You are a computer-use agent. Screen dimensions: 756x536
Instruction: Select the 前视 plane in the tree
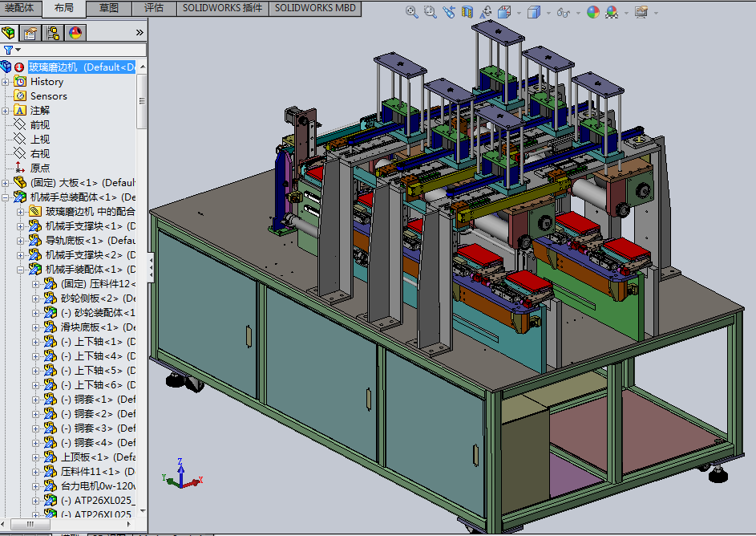click(x=39, y=124)
